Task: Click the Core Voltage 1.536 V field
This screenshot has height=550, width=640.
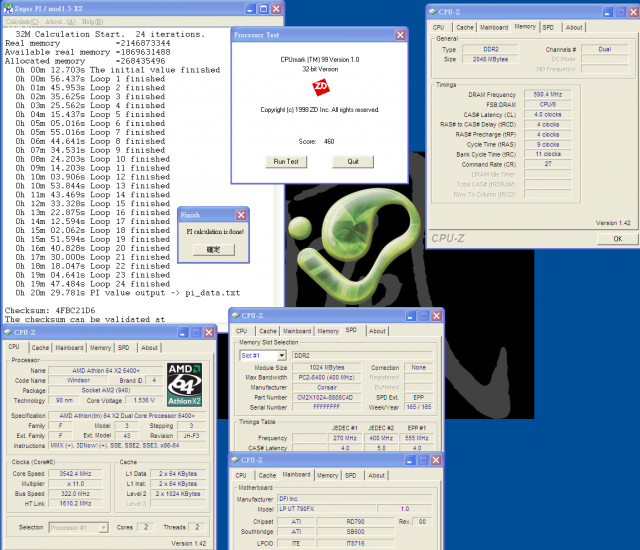Action: 144,400
